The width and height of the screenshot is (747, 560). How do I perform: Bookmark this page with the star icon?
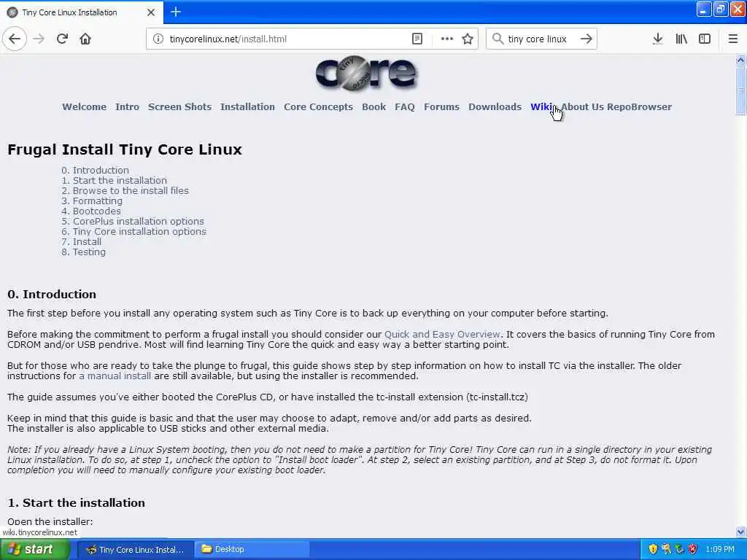pos(468,39)
